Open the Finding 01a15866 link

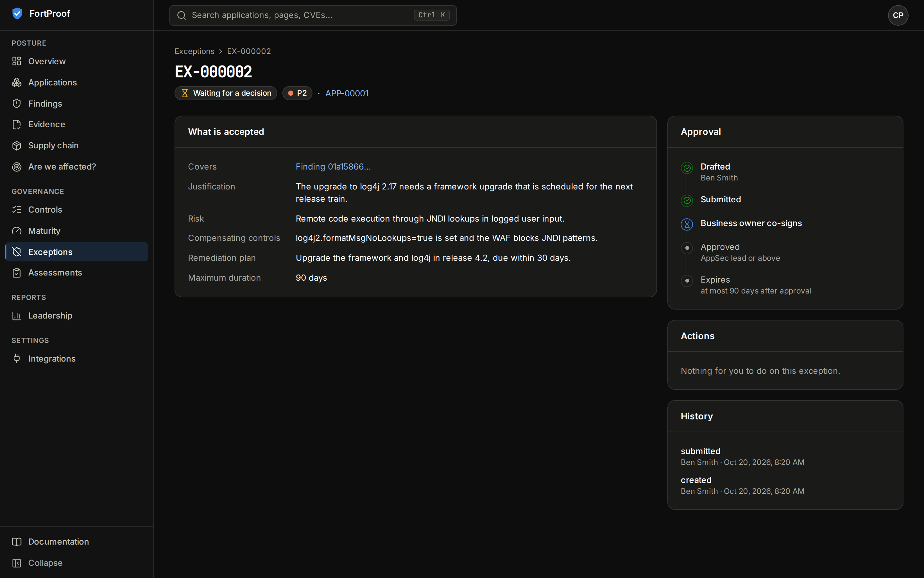(333, 167)
